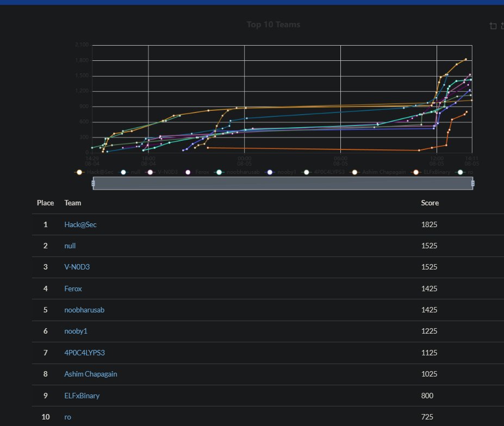Image resolution: width=504 pixels, height=426 pixels.
Task: Open ELFxBinary team page link
Action: tap(82, 396)
